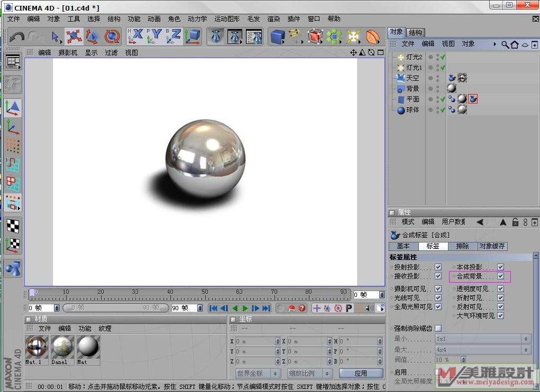The width and height of the screenshot is (540, 392).
Task: Click the current frame stepper beside timeline
Action: tap(381, 295)
